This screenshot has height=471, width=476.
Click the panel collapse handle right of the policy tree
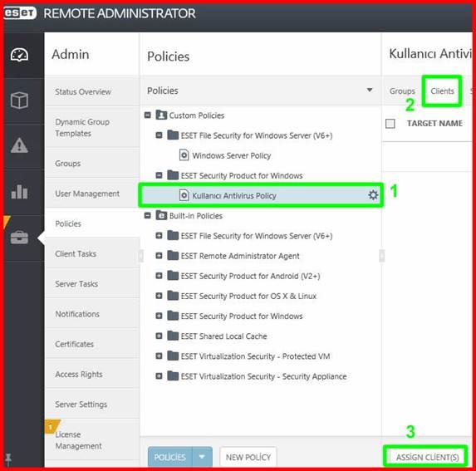381,256
